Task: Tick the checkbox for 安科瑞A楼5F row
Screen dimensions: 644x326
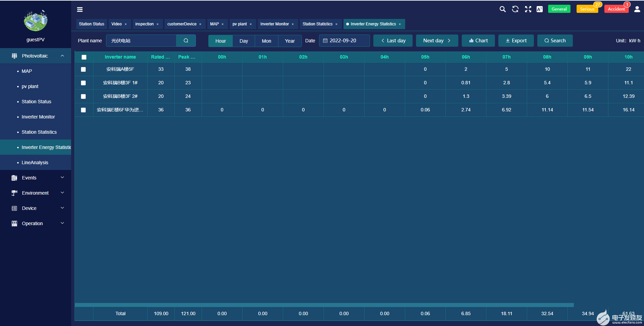Action: (x=83, y=69)
